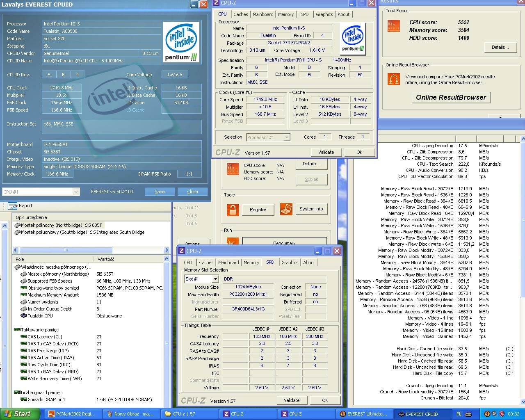This screenshot has width=525, height=420.
Task: Click the Register button in PCMark
Action: [x=258, y=210]
